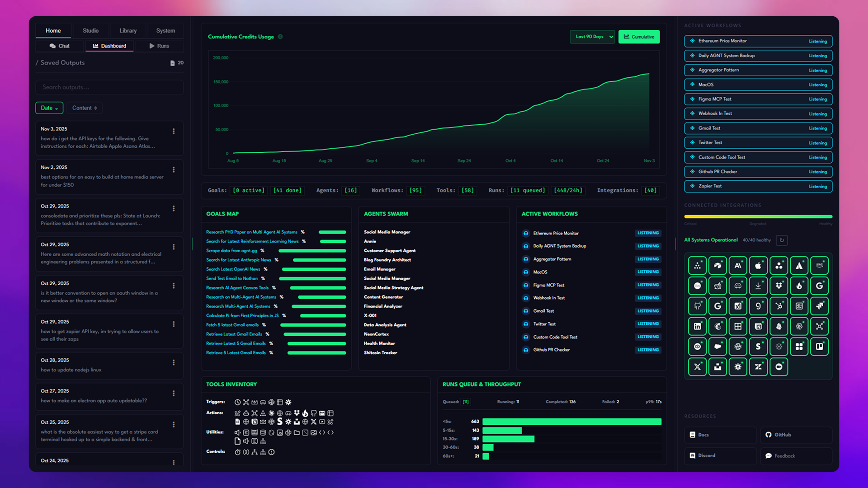Switch to the Studio tab
This screenshot has width=868, height=488.
(x=90, y=30)
